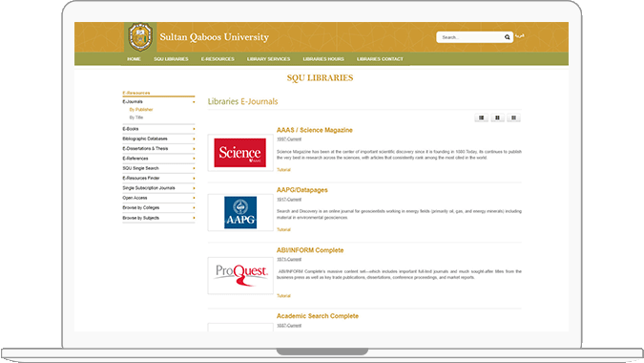
Task: Select Browse by Colleges in sidebar
Action: 140,208
